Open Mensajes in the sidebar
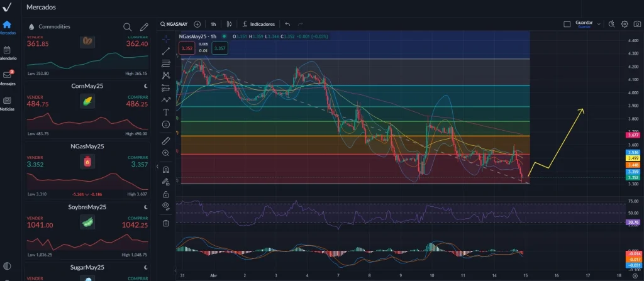This screenshot has width=644, height=281. [7, 78]
